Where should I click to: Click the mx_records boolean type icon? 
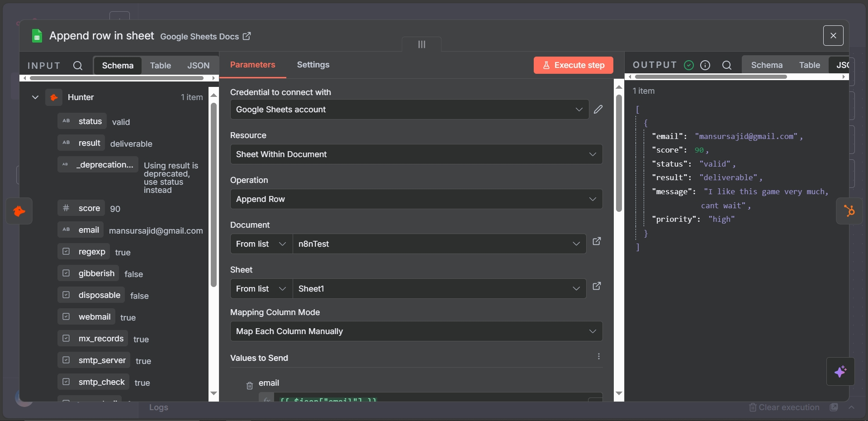(66, 339)
